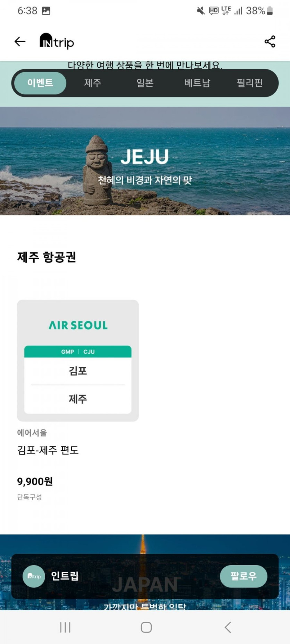Tap the JEJU banner image

(145, 161)
